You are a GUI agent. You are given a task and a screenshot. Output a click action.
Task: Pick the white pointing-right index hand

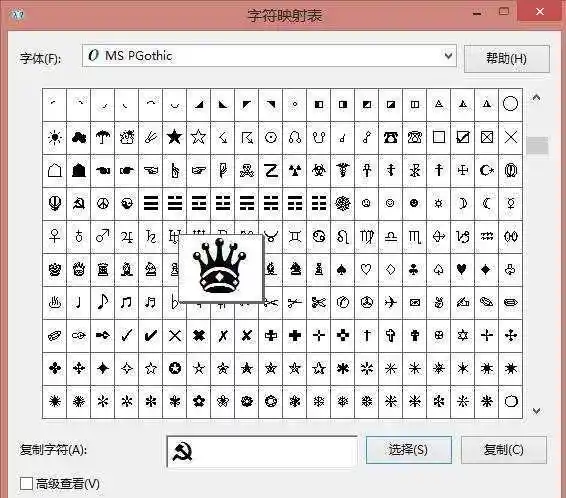point(199,171)
